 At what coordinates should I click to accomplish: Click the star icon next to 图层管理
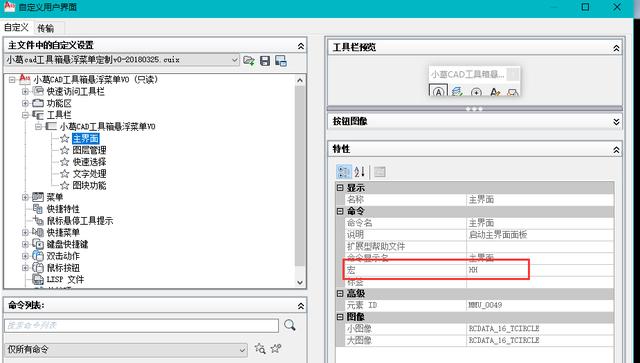tap(64, 150)
